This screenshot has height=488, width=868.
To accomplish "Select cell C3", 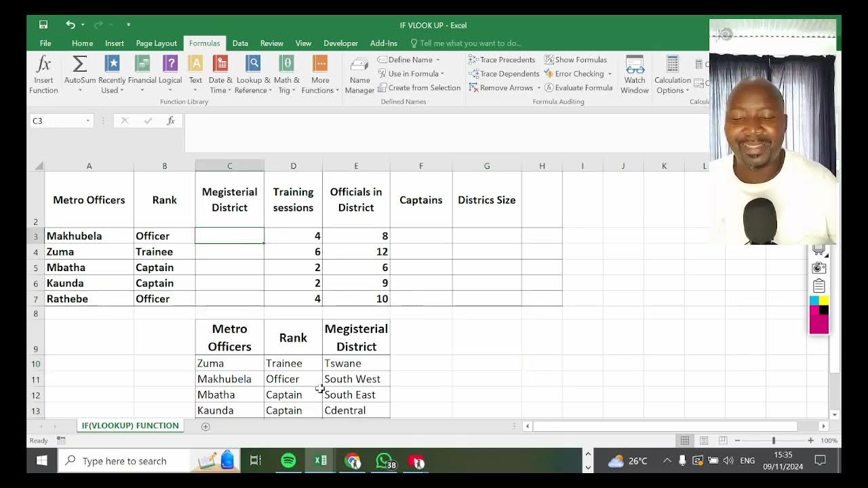I will click(x=229, y=236).
